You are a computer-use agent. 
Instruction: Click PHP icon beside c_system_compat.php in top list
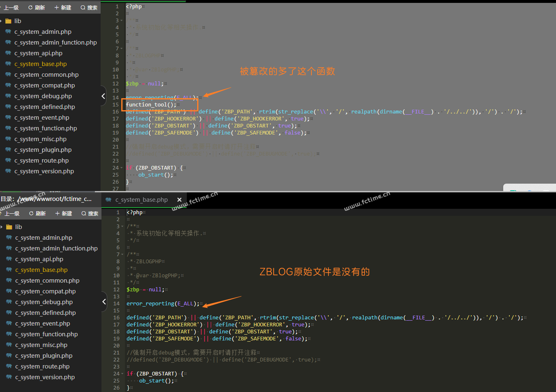tap(8, 85)
